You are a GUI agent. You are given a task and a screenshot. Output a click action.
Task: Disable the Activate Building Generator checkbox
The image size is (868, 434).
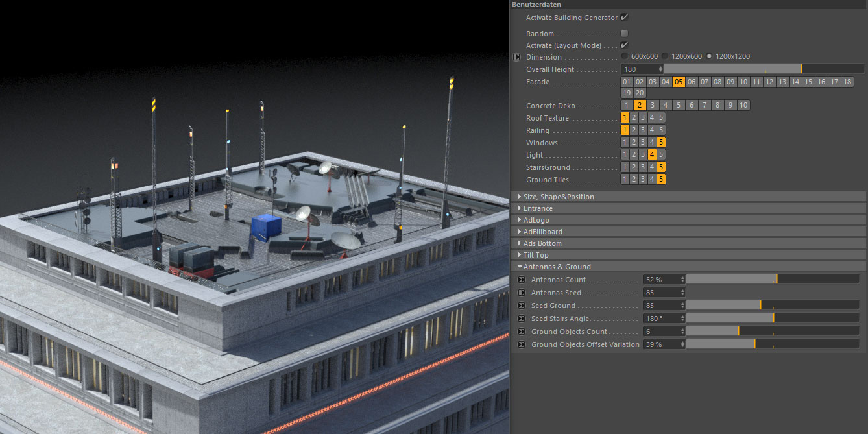pyautogui.click(x=624, y=17)
